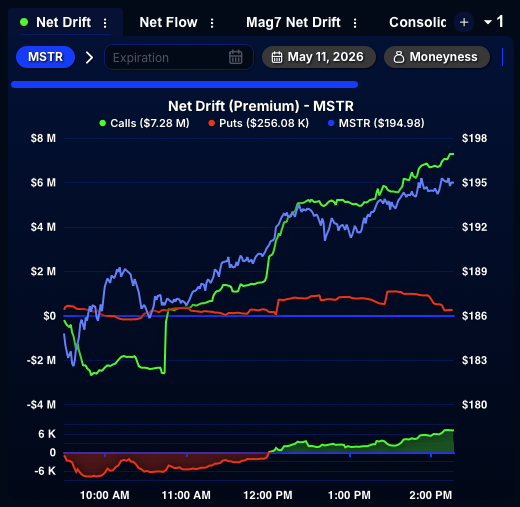Expand the layout dropdown arrow near 1
The height and width of the screenshot is (507, 520).
tap(488, 22)
